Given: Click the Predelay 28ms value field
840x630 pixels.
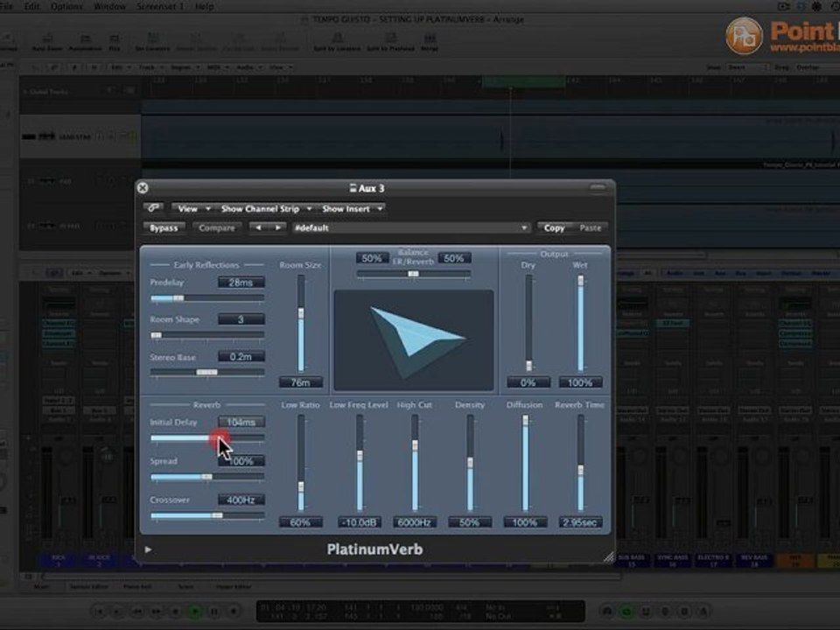Looking at the screenshot, I should pyautogui.click(x=241, y=283).
